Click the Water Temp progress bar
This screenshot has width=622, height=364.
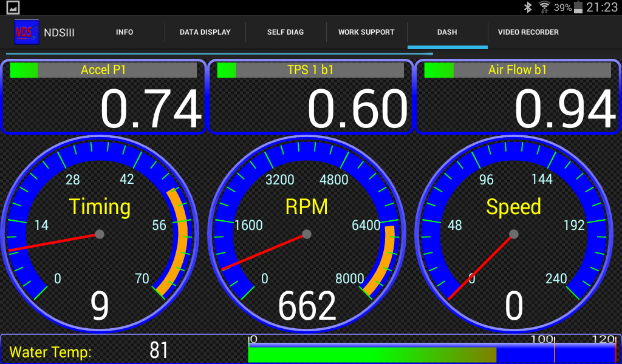(x=432, y=351)
